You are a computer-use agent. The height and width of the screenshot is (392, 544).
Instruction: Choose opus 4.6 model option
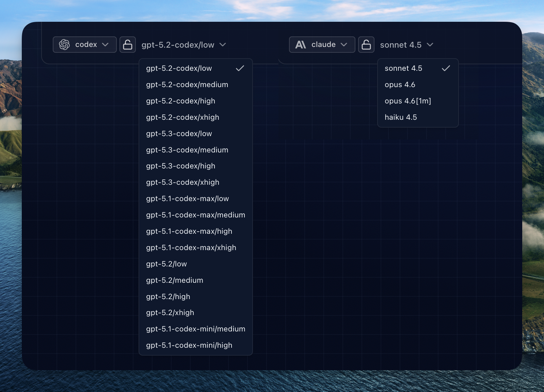point(400,85)
